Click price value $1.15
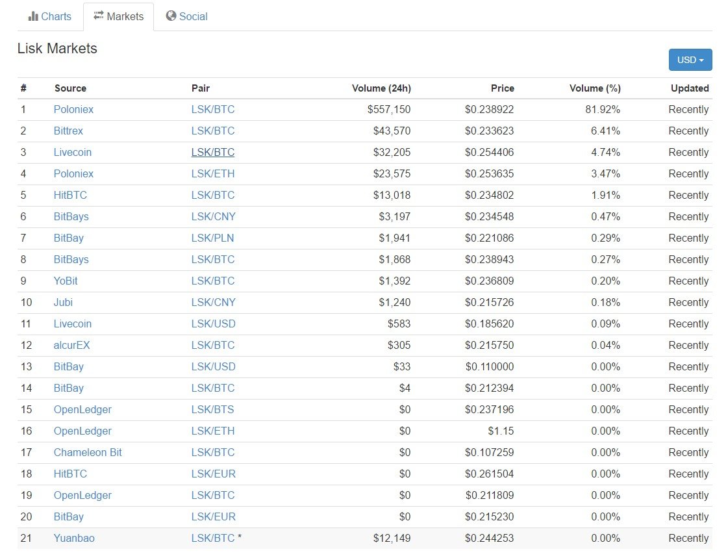728x560 pixels. tap(501, 431)
